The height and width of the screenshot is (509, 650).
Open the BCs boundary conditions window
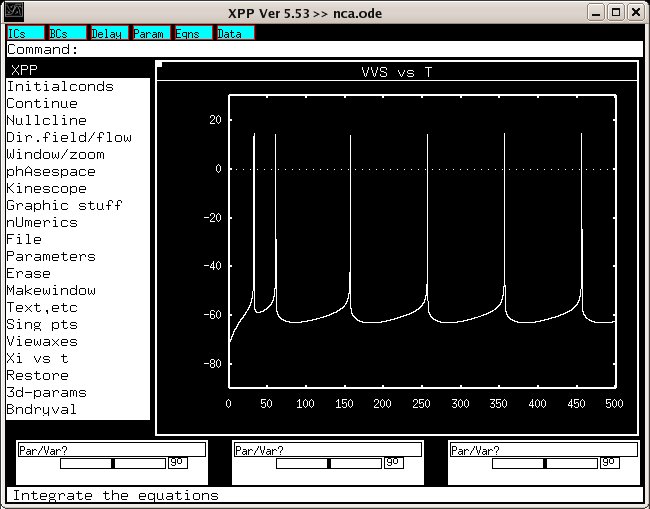[65, 33]
